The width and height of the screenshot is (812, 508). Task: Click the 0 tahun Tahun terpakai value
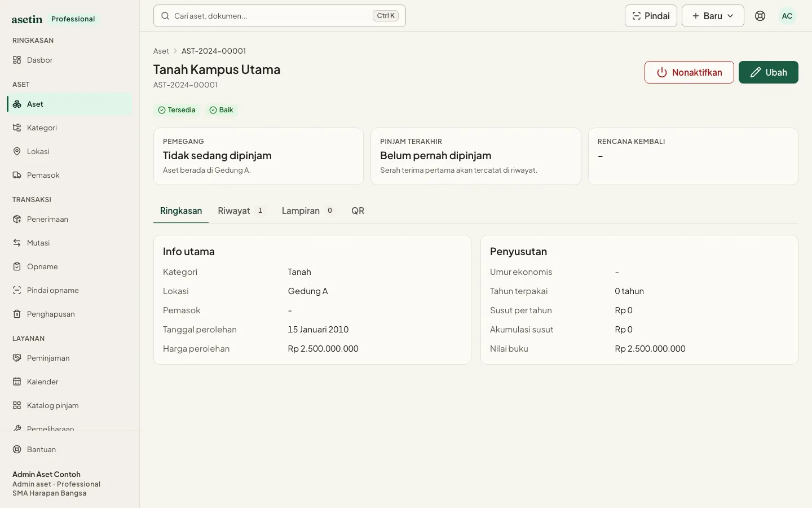[x=629, y=291]
